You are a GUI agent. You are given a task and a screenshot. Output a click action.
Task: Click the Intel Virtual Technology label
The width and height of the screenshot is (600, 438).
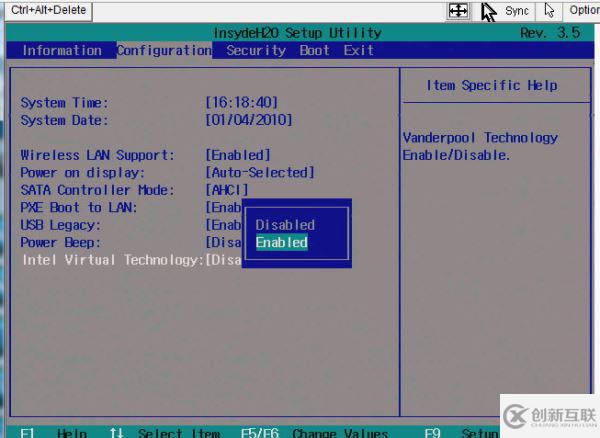tap(113, 260)
